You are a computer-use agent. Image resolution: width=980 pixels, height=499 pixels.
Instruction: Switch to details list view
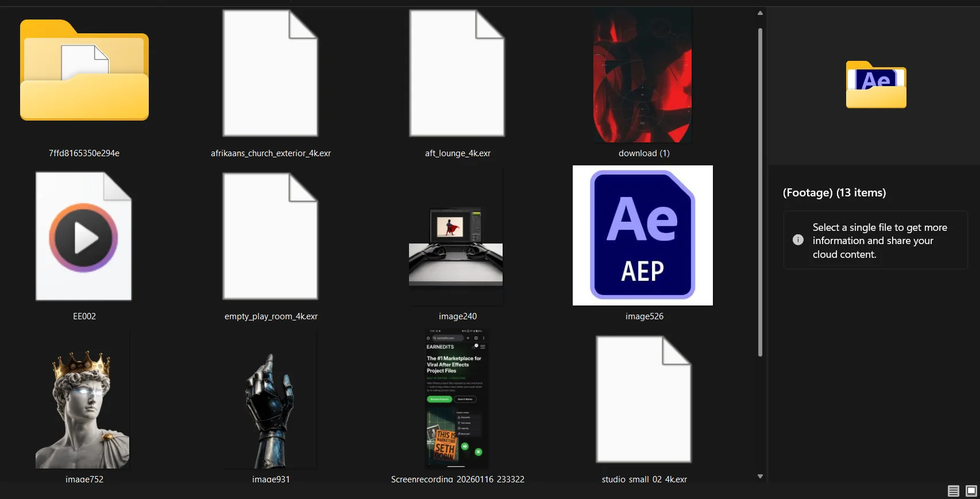point(954,491)
